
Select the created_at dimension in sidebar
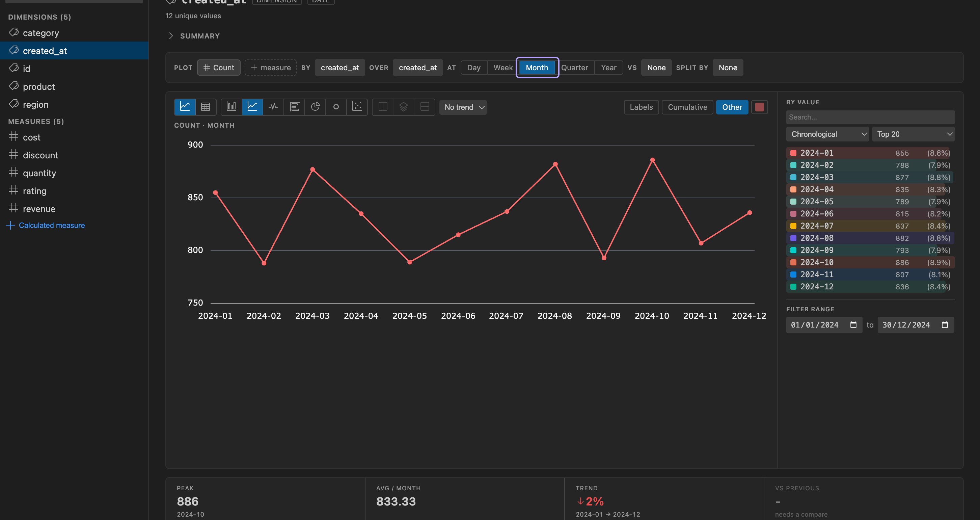click(x=74, y=51)
